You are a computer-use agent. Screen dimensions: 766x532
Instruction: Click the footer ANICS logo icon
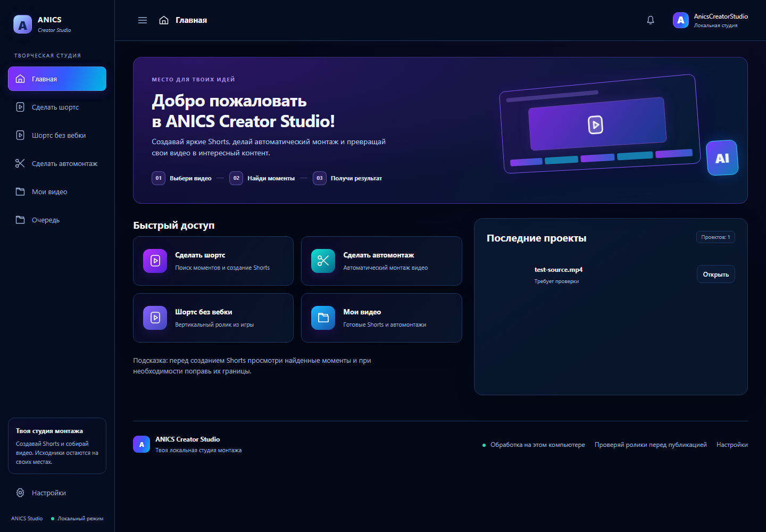141,444
